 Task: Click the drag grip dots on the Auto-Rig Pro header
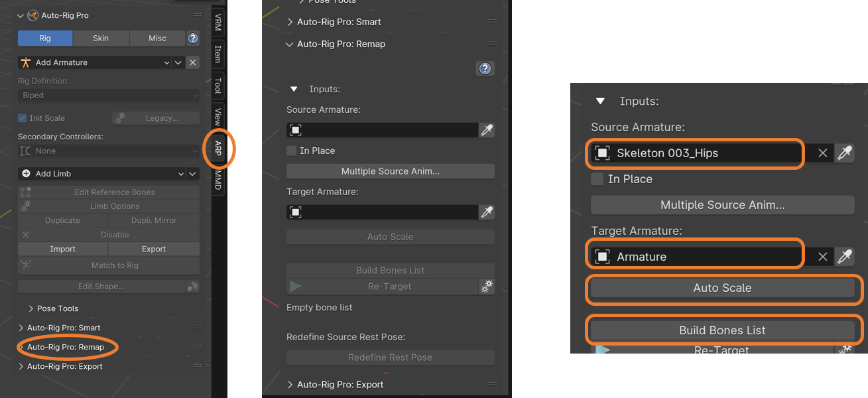coord(197,15)
